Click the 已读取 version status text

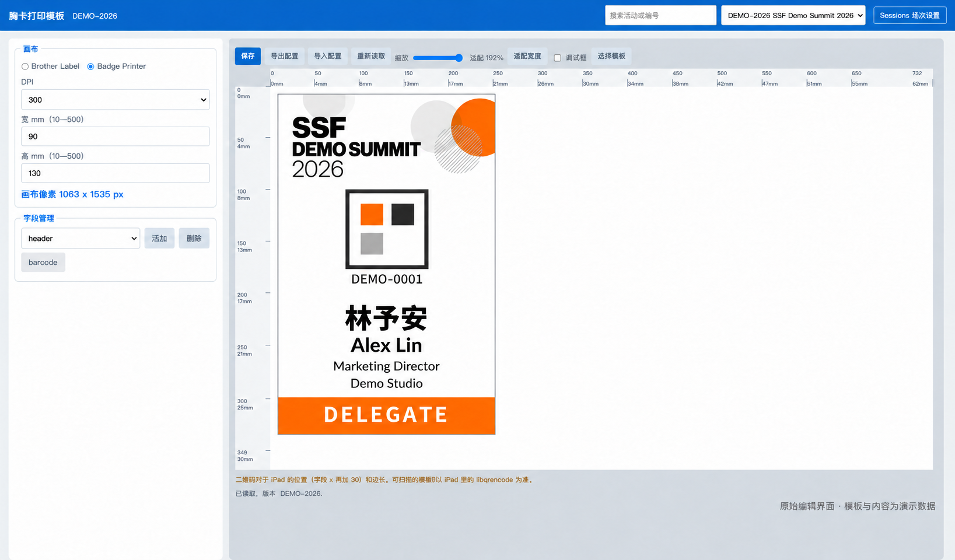[279, 494]
